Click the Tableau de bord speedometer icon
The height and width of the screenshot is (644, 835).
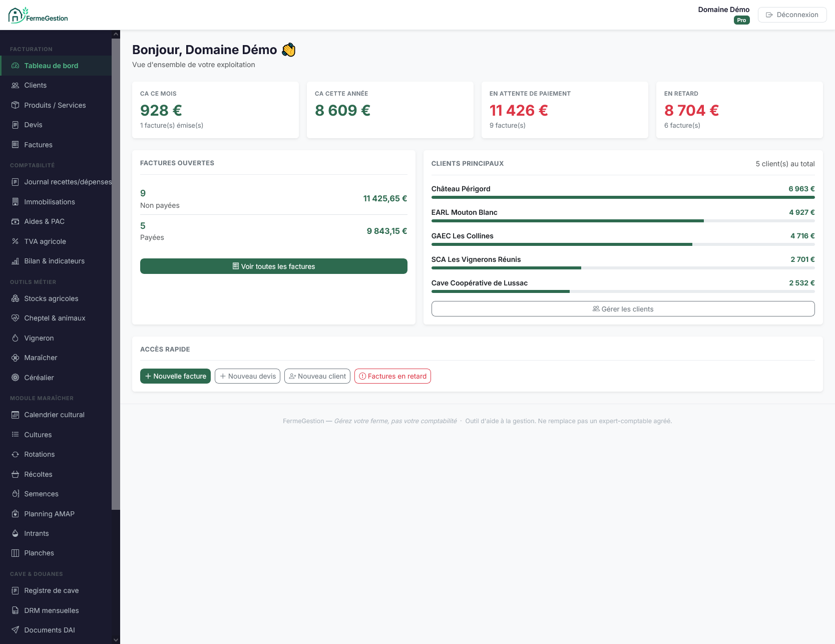pos(15,66)
